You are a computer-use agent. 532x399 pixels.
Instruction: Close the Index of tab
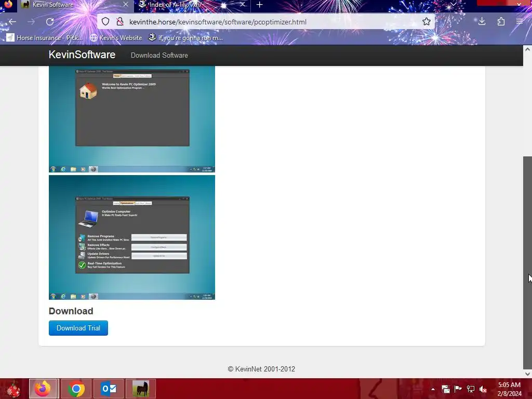coord(243,5)
